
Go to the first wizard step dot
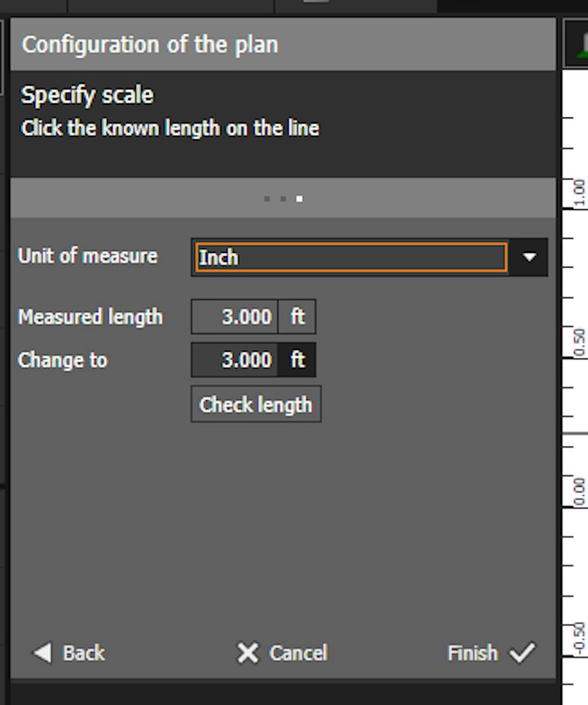pyautogui.click(x=267, y=199)
